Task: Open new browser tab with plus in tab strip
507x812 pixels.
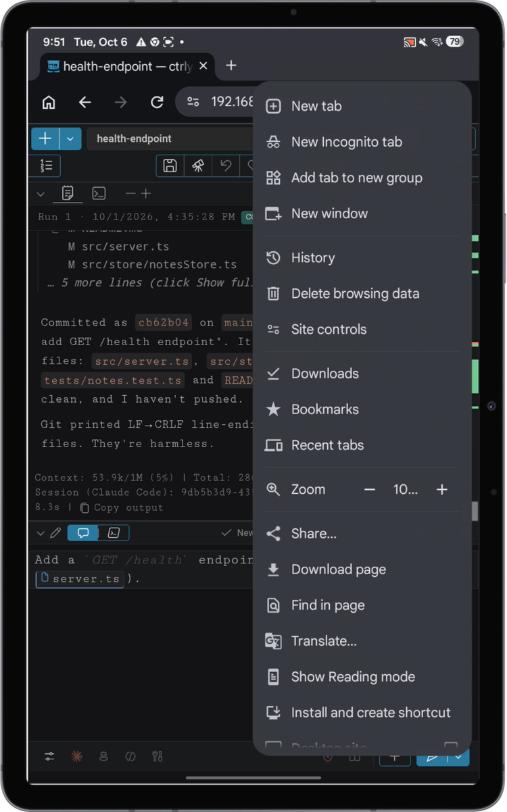Action: pyautogui.click(x=231, y=66)
